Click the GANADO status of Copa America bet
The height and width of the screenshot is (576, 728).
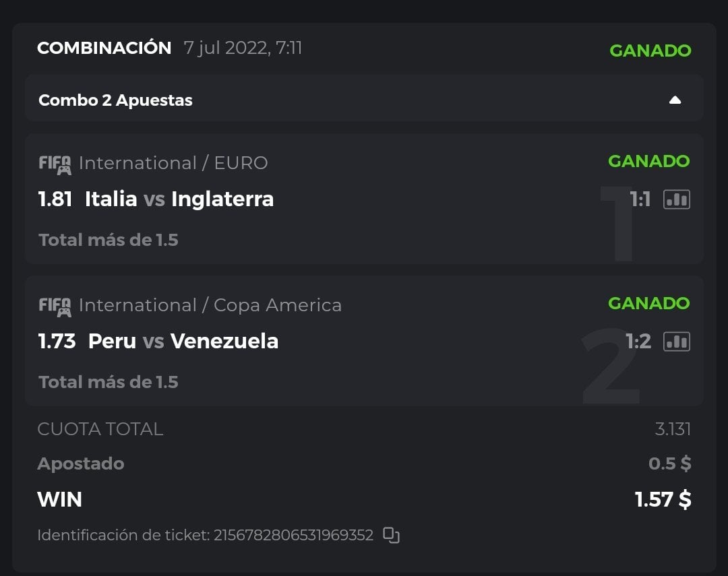pyautogui.click(x=648, y=304)
